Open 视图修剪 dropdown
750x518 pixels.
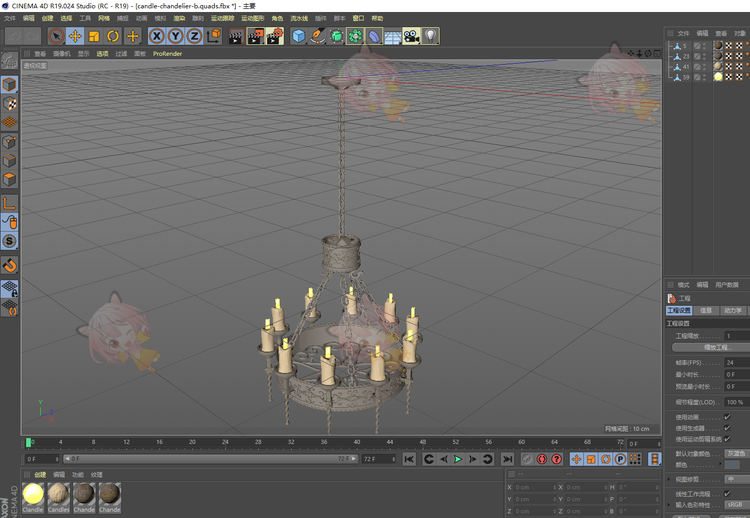(x=737, y=479)
